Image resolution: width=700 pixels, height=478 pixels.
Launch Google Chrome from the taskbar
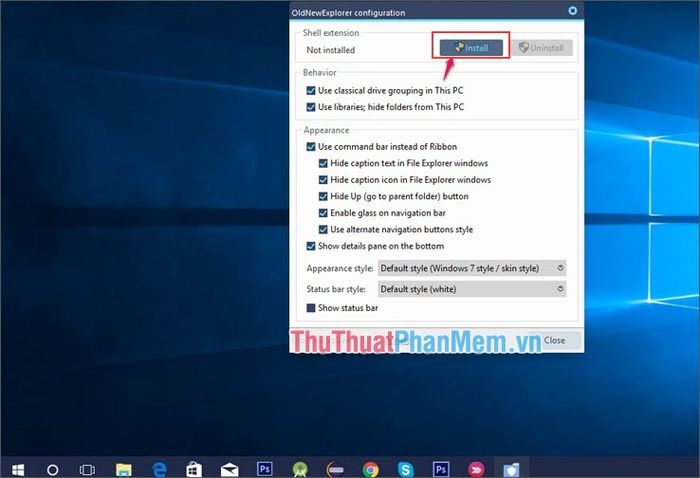(x=370, y=470)
